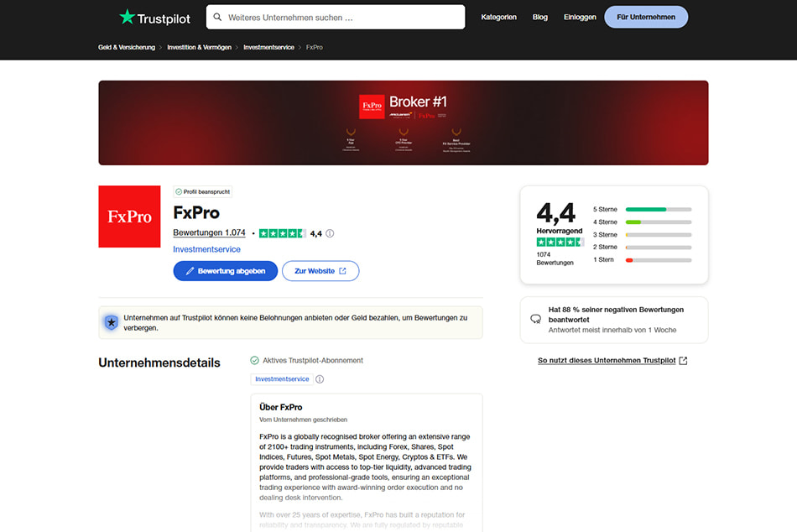Go to Einloggen
This screenshot has width=797, height=532.
[x=580, y=18]
